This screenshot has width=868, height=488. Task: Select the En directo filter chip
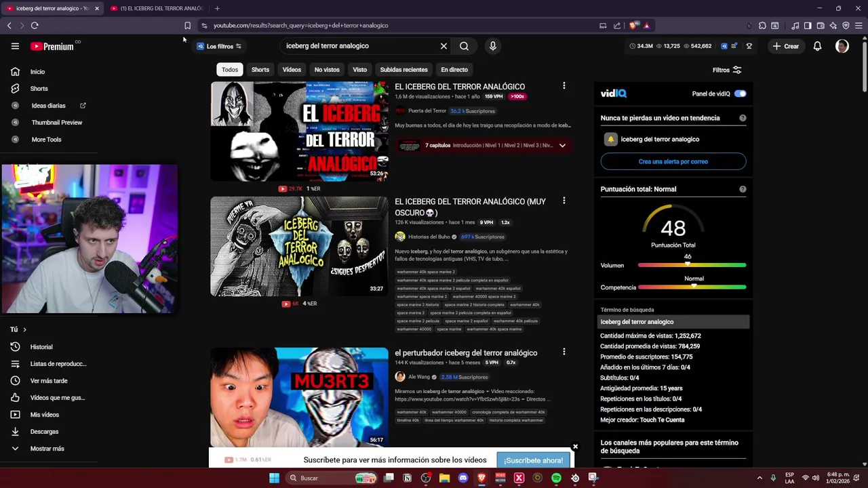[454, 70]
